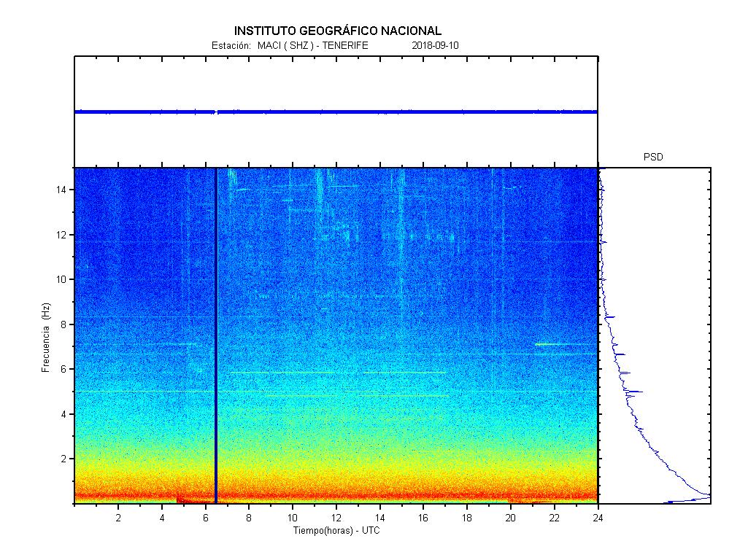
Task: Select the Frecuencia (Hz) axis label
Action: click(x=45, y=336)
